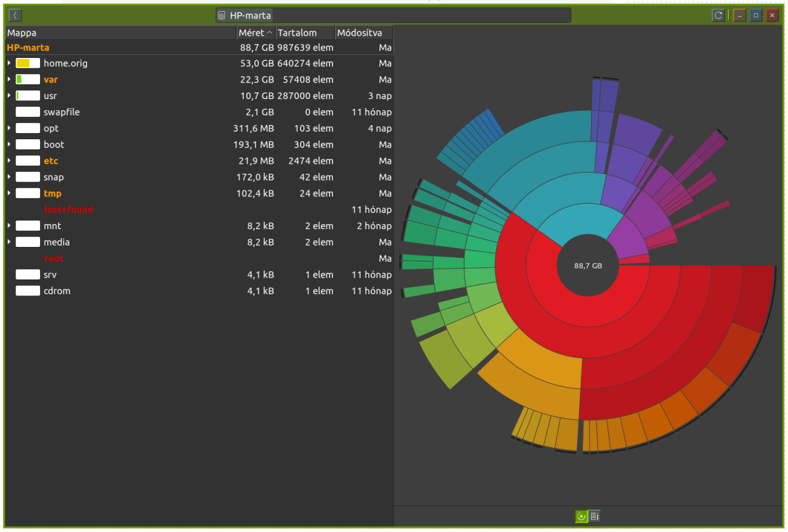The image size is (788, 532).
Task: Select the HP-marta root row
Action: (x=199, y=47)
